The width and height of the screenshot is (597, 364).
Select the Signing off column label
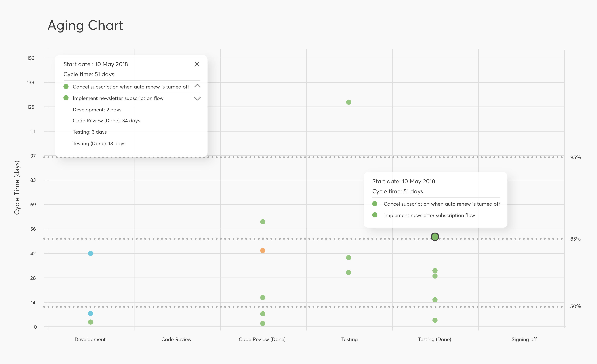tap(524, 339)
